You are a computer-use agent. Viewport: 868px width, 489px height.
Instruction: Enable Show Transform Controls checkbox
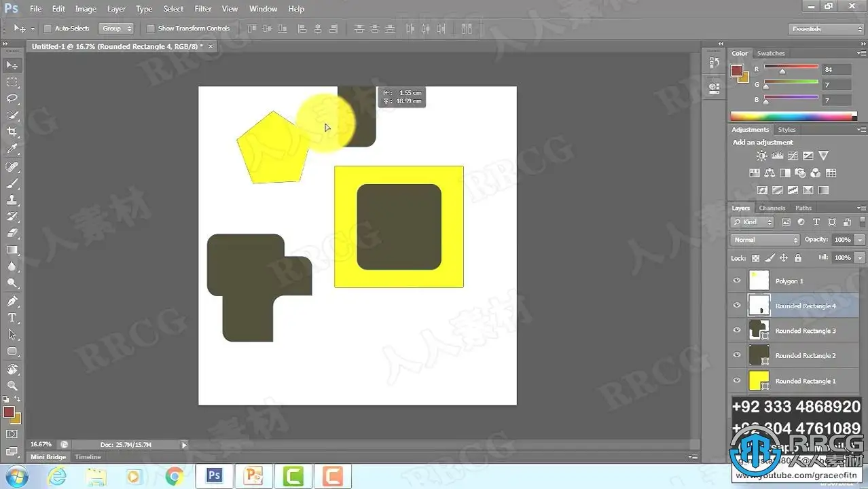[x=151, y=29]
